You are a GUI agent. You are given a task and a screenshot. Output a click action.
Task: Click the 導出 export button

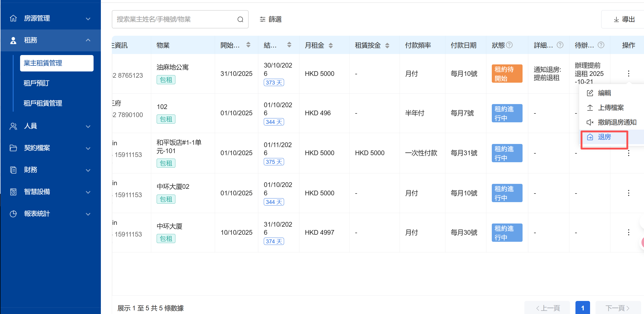click(624, 20)
